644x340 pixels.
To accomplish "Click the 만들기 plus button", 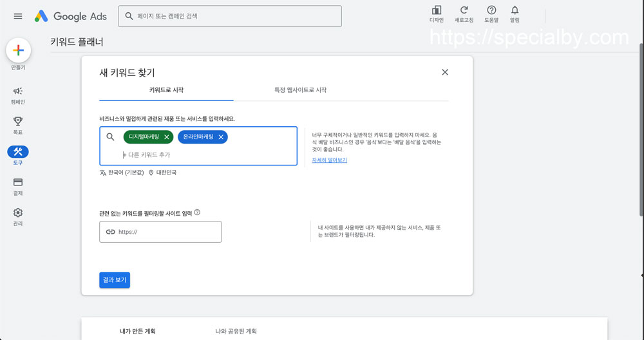I will [x=18, y=50].
